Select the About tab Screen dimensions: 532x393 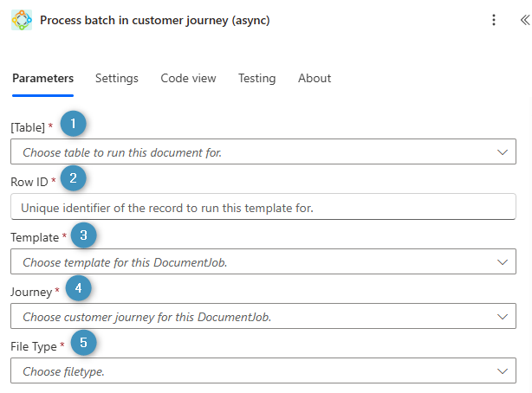(x=315, y=78)
